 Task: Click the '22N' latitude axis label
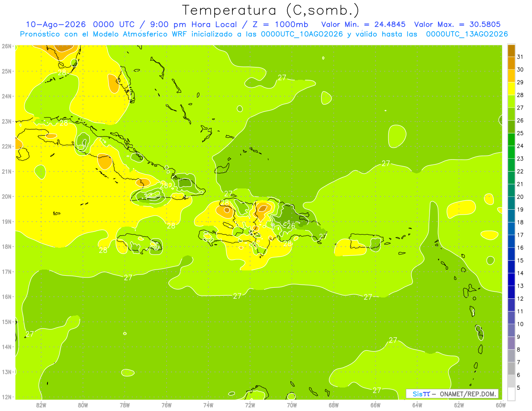6,146
